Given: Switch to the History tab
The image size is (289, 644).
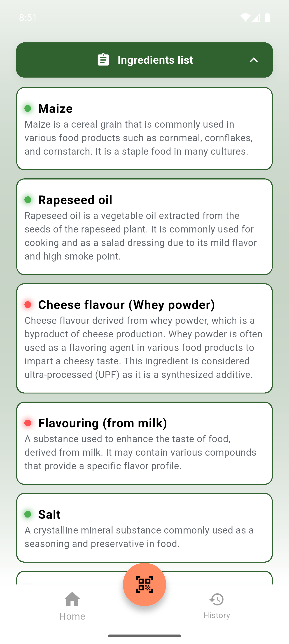Looking at the screenshot, I should tap(217, 607).
